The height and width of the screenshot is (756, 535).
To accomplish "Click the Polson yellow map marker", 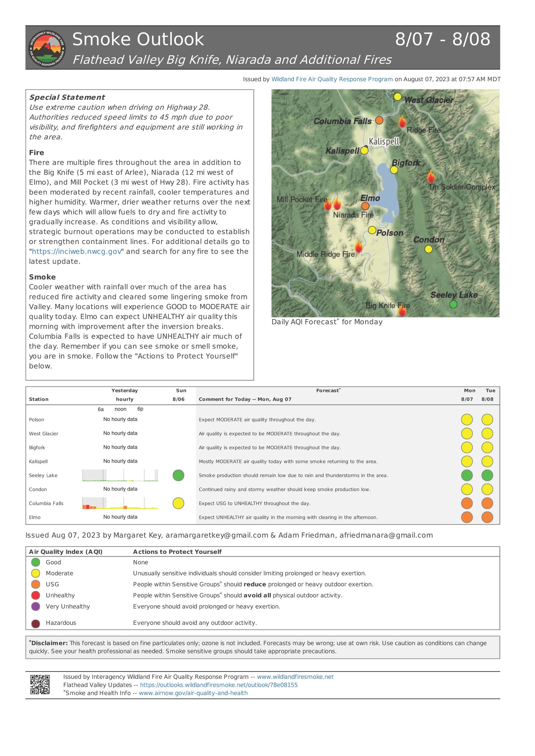I will tap(372, 230).
